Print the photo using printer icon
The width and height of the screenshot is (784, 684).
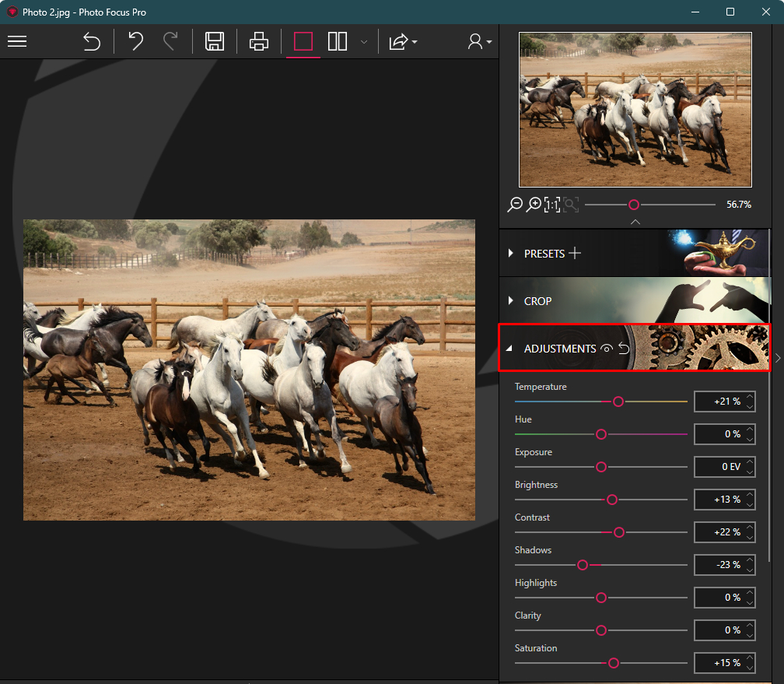click(x=258, y=41)
